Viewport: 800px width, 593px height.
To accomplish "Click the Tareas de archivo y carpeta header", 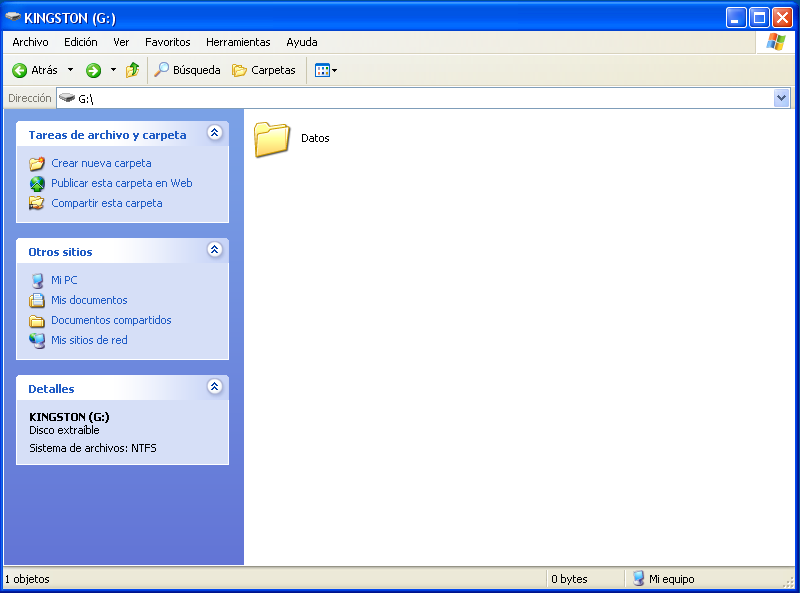I will click(107, 135).
